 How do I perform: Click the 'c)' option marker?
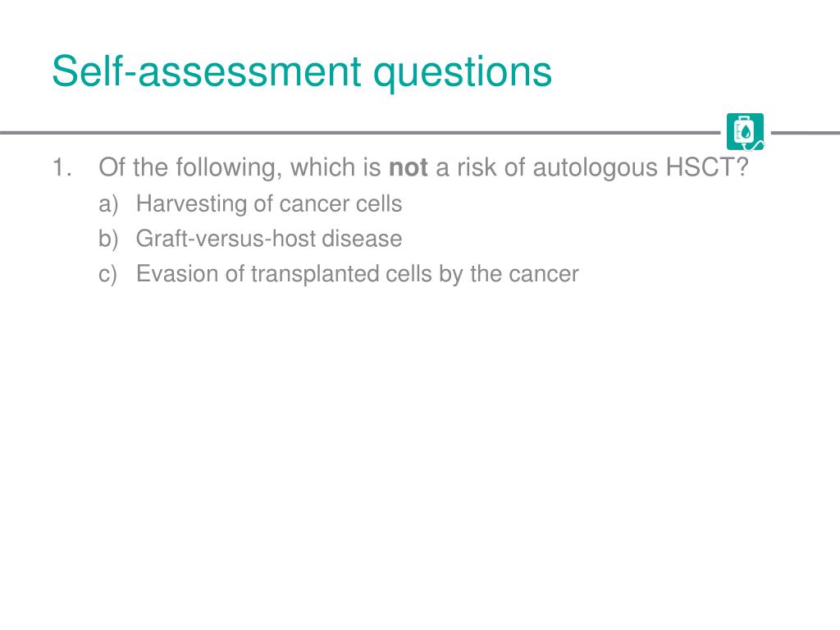(x=108, y=274)
